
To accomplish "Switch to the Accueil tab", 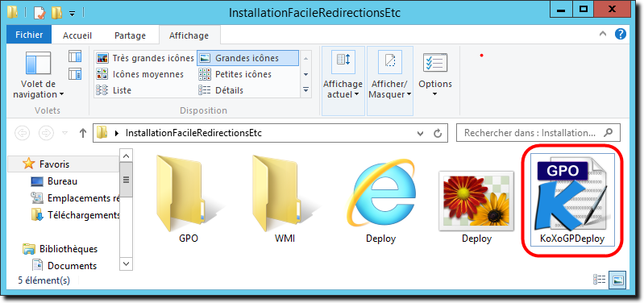I will pyautogui.click(x=77, y=35).
